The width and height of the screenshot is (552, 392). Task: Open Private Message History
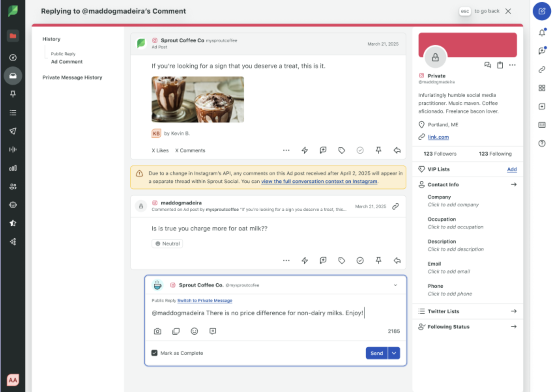click(72, 77)
